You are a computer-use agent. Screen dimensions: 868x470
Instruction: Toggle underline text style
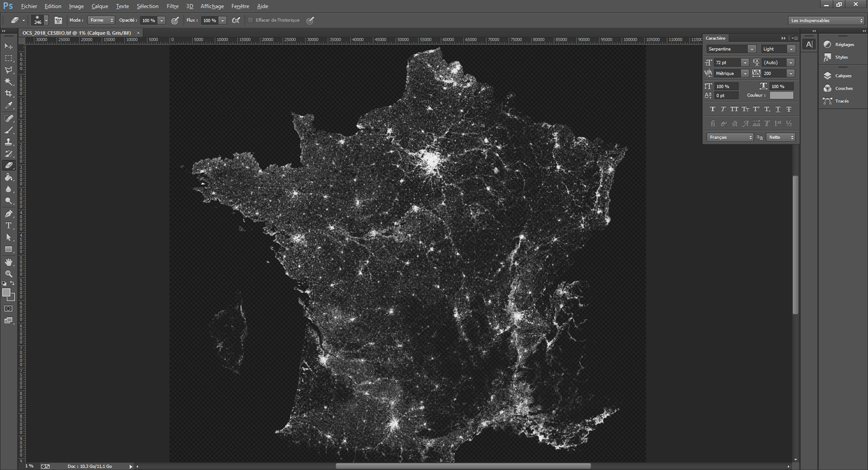click(x=778, y=109)
